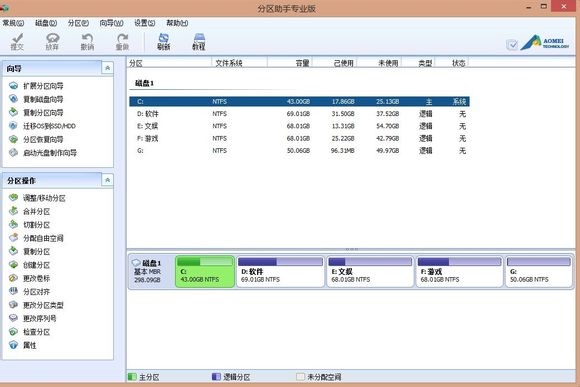Start the 复制磁盘向导 wizard icon
This screenshot has width=580, height=387.
coord(13,99)
